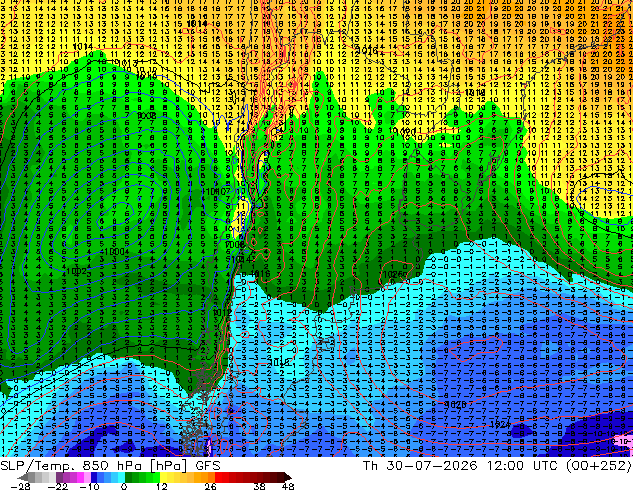
Task: Click the -28 label on the temperature legend
Action: (x=20, y=486)
